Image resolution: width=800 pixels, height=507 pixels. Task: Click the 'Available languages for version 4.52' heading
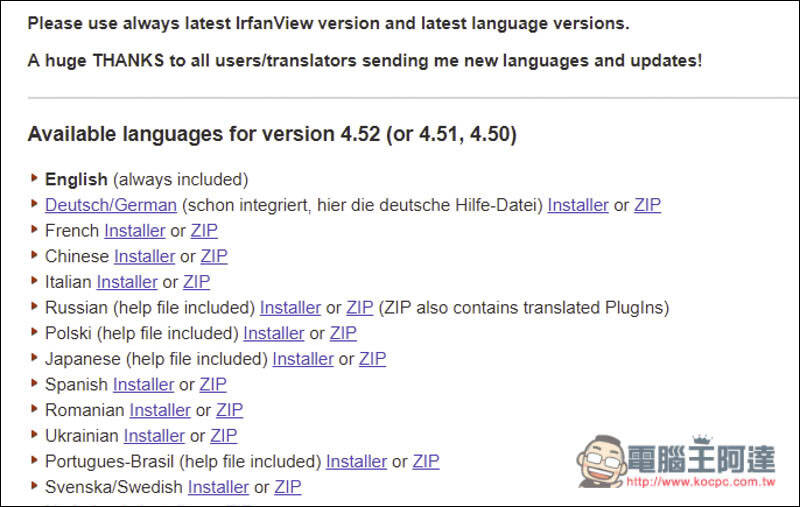[x=272, y=134]
